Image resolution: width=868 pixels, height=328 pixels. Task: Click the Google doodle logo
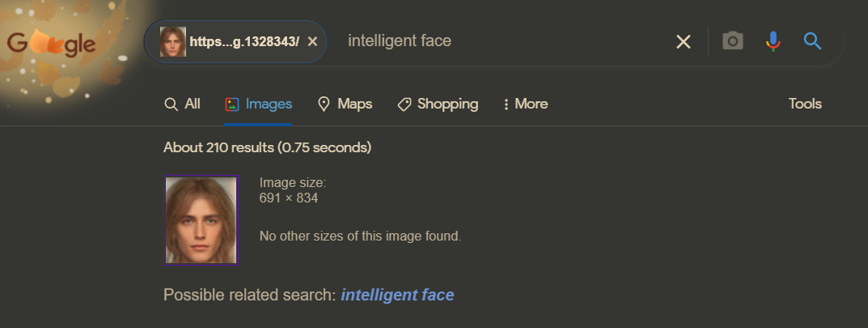pos(52,44)
